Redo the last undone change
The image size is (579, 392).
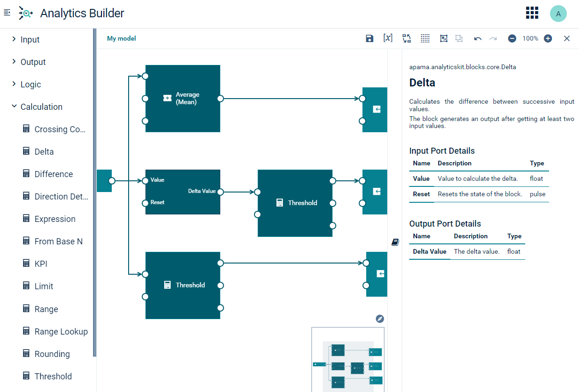pos(493,39)
